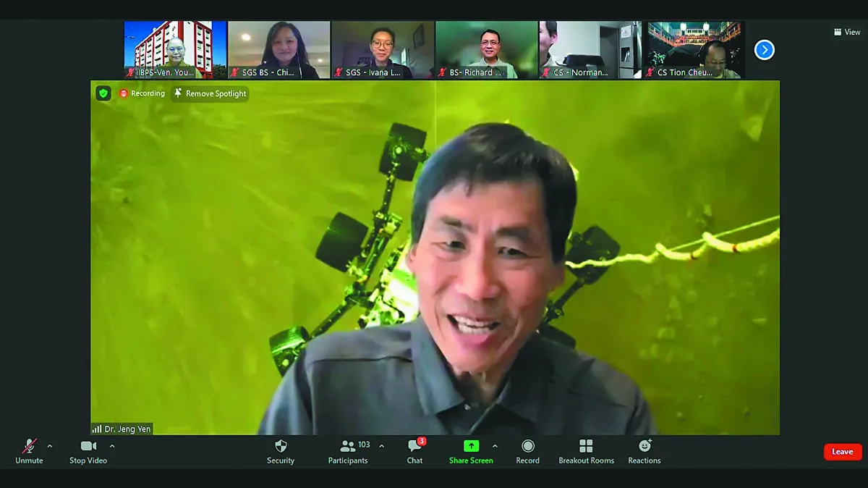This screenshot has width=868, height=488.
Task: Expand audio options arrow beside Unmute
Action: coord(49,446)
